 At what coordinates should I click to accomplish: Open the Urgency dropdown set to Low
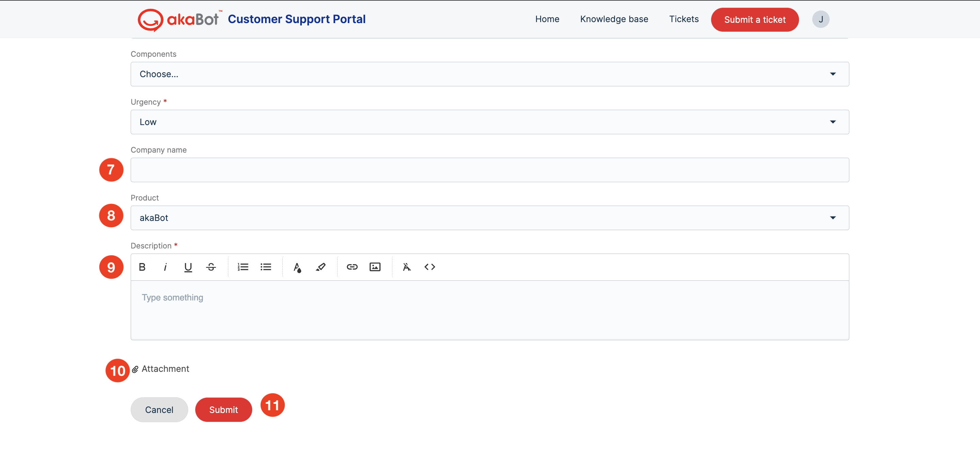click(490, 122)
